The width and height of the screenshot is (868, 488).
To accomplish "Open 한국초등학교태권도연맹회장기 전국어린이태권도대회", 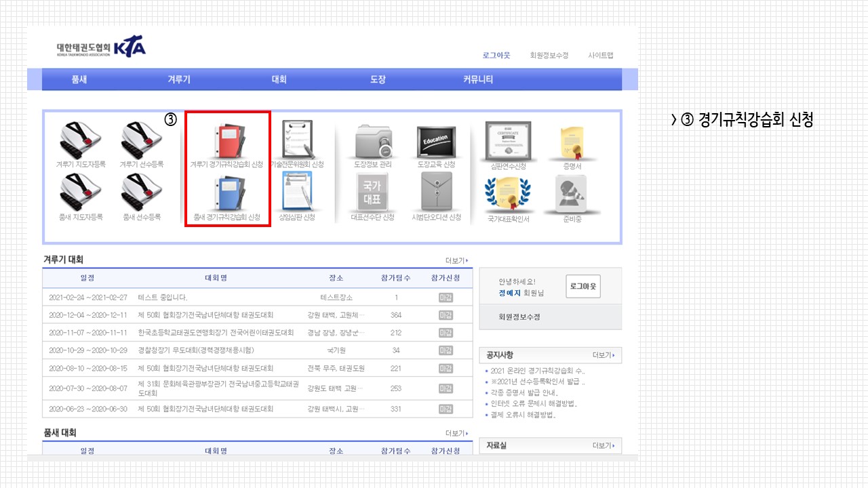I will click(216, 333).
